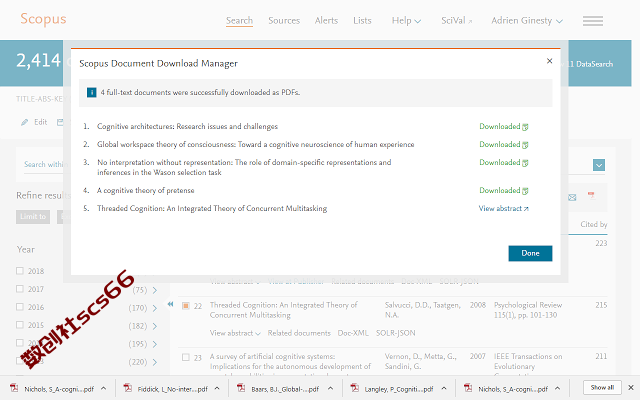Expand the year arrow next to (220)
640x400 pixels.
pos(155,362)
